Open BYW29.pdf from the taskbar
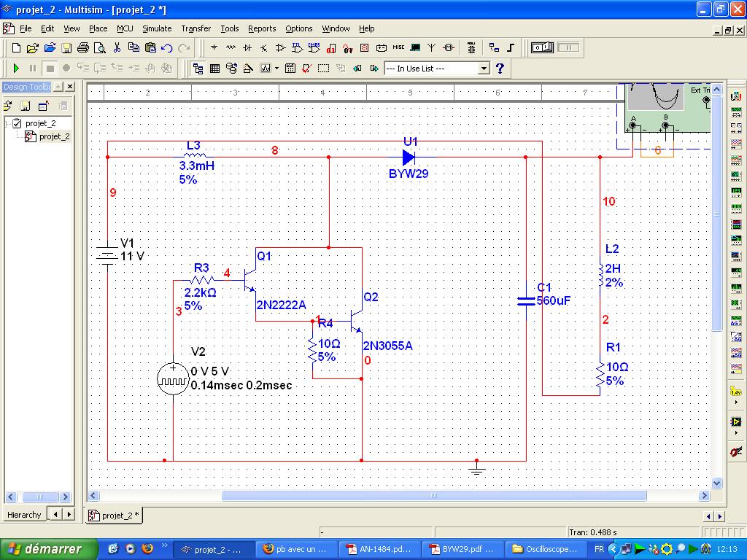The width and height of the screenshot is (747, 560). pos(463,549)
